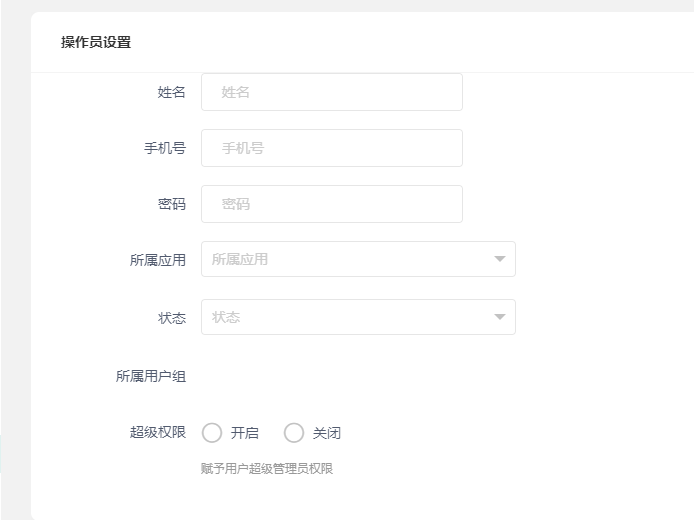Focus the 手机号 text box

point(331,148)
